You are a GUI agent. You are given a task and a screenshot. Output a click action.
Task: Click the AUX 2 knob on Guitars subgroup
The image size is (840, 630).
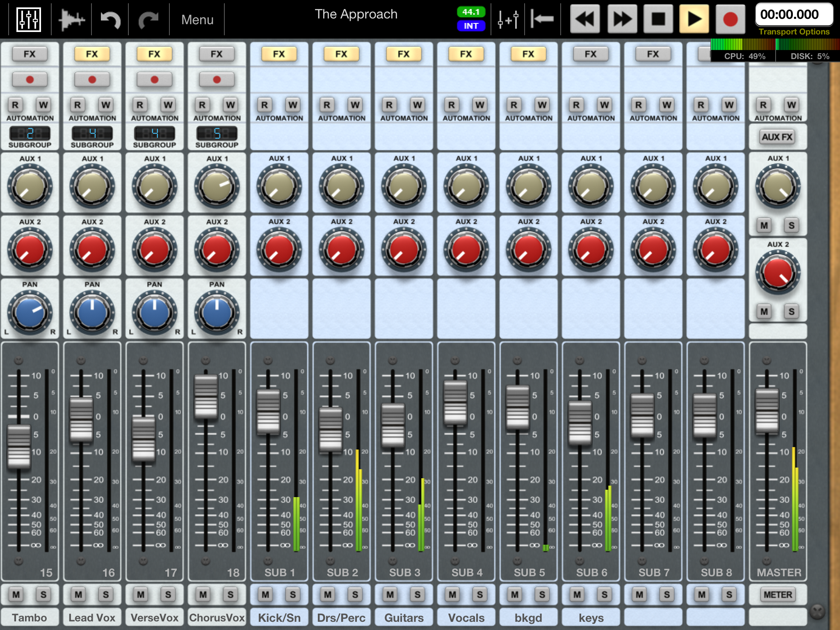(x=404, y=249)
